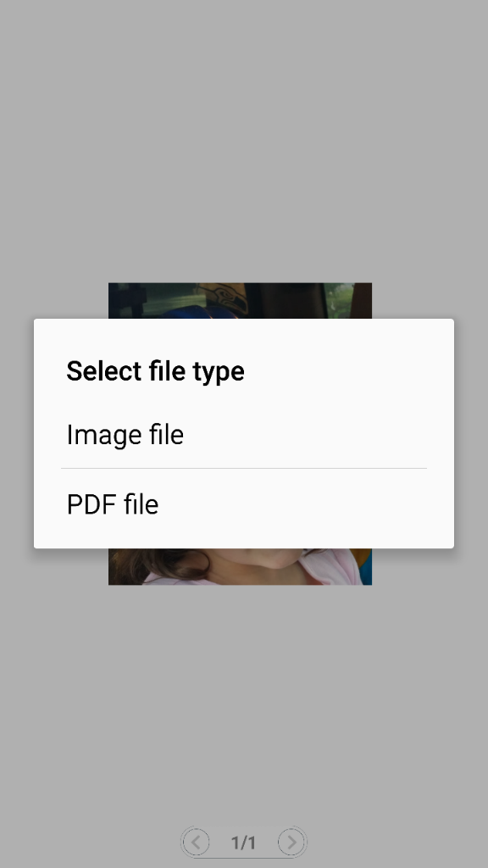Tap the right chevron in the page navigator
The height and width of the screenshot is (868, 488).
click(291, 842)
